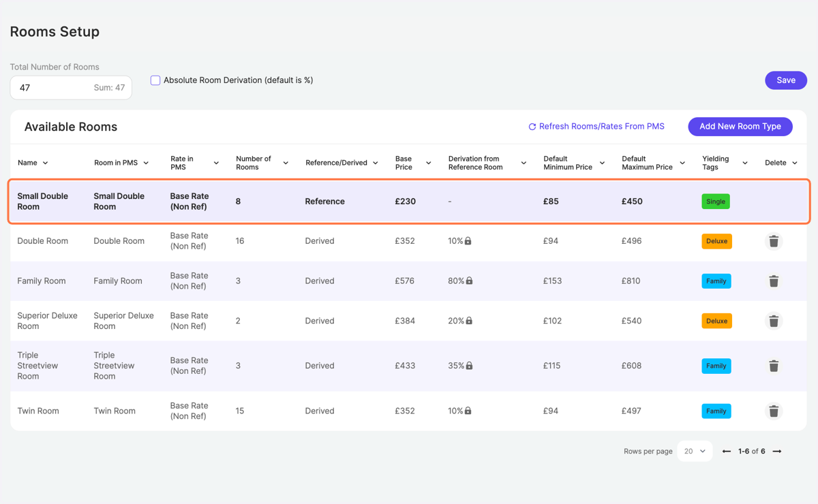Click the £85 minimum price
The image size is (818, 504).
[551, 202]
